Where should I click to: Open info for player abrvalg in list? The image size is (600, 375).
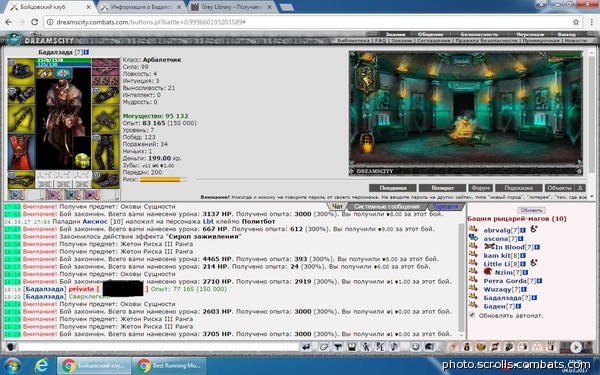(x=523, y=230)
